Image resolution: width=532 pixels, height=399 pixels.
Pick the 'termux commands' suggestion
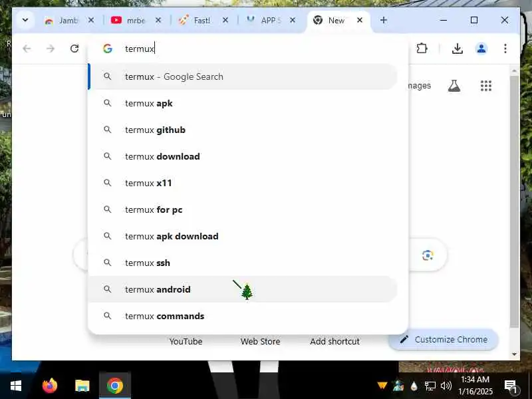point(243,316)
